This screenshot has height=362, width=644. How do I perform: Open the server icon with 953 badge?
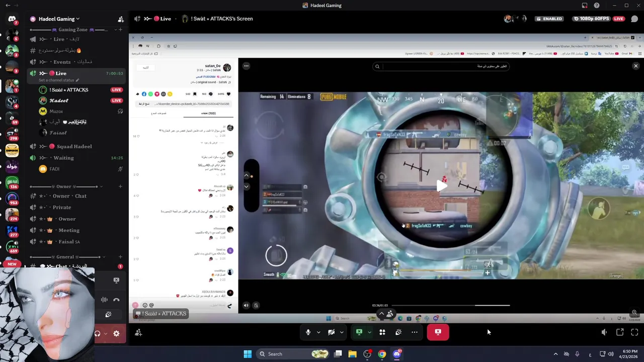(12, 199)
